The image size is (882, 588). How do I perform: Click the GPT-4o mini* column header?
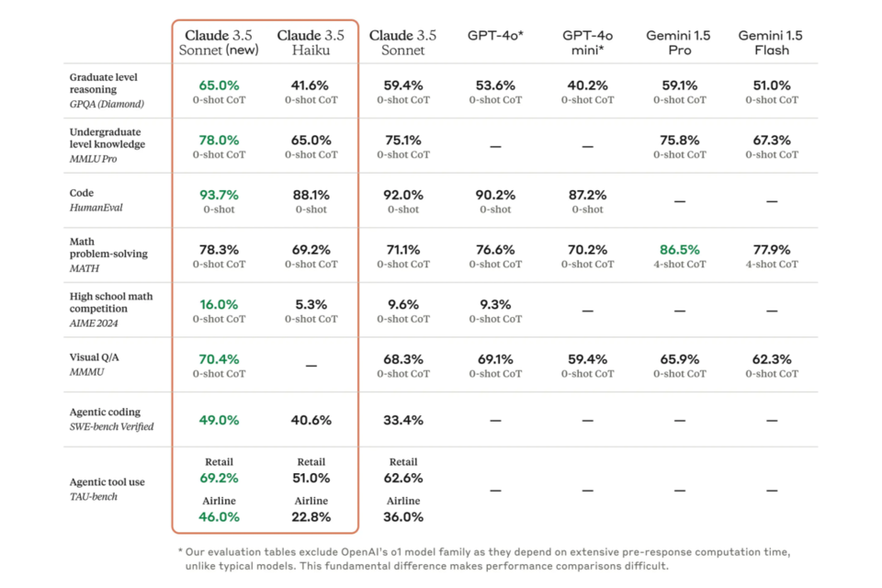click(x=587, y=42)
